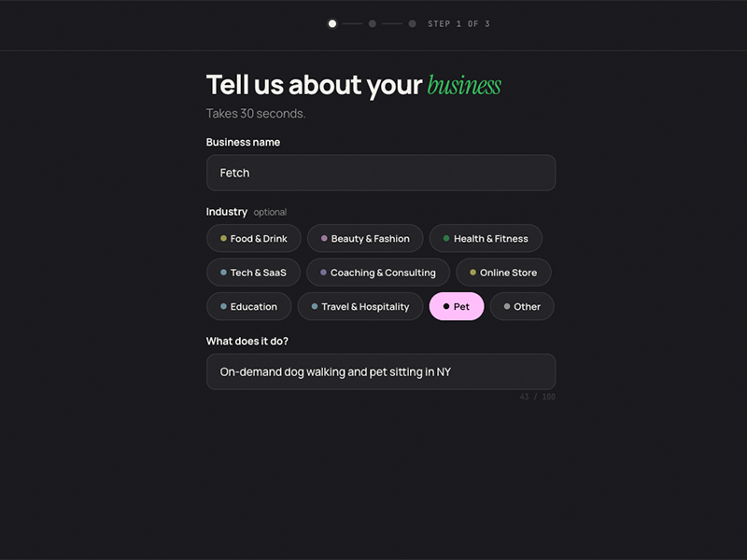Select Tech & SaaS as industry
Image resolution: width=747 pixels, height=560 pixels.
pyautogui.click(x=252, y=273)
